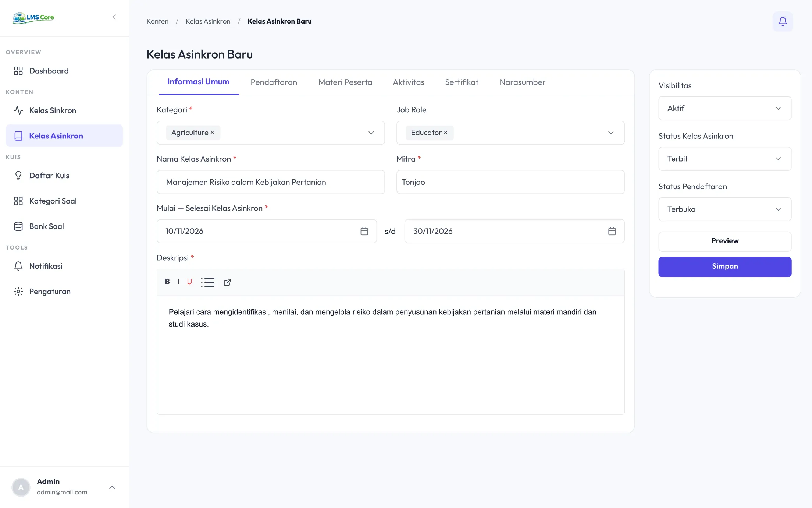This screenshot has height=508, width=812.
Task: Switch to the Pendaftaran tab
Action: pyautogui.click(x=274, y=82)
